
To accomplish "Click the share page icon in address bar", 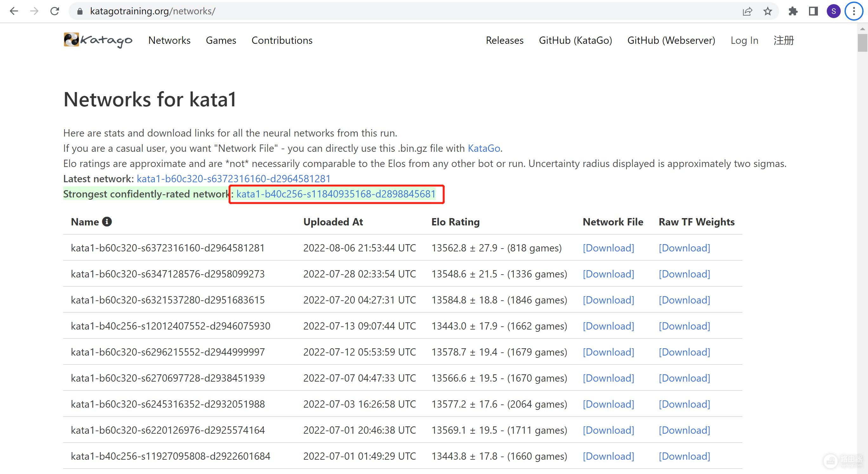I will tap(747, 11).
